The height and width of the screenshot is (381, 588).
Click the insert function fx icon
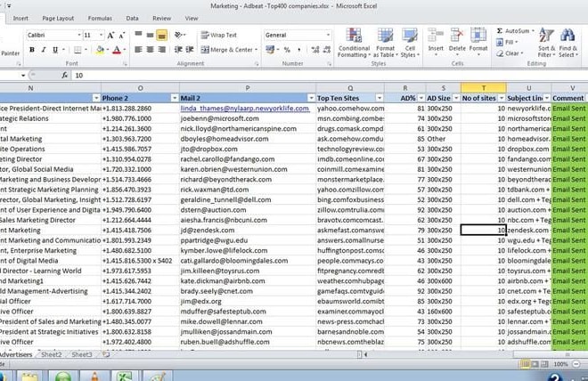(65, 76)
